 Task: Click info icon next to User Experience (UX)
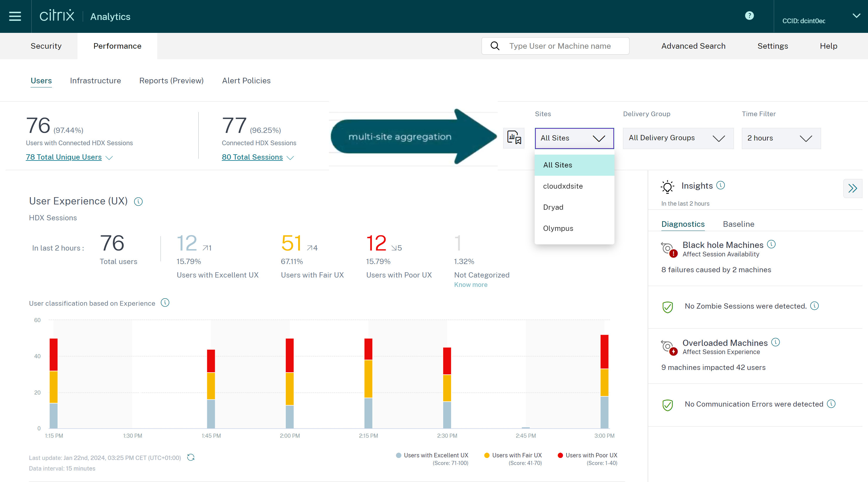pyautogui.click(x=138, y=202)
